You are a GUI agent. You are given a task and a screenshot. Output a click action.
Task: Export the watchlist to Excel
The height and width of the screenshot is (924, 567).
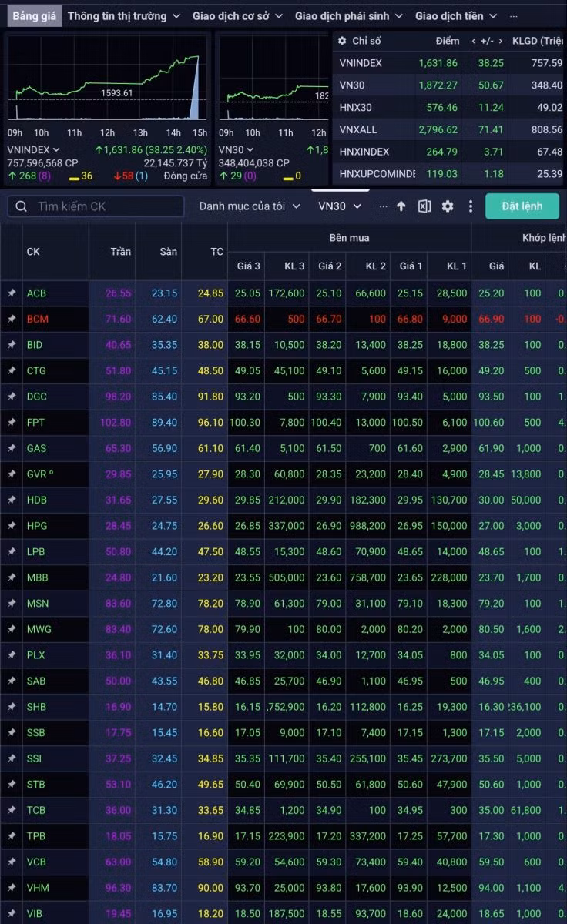(x=424, y=206)
